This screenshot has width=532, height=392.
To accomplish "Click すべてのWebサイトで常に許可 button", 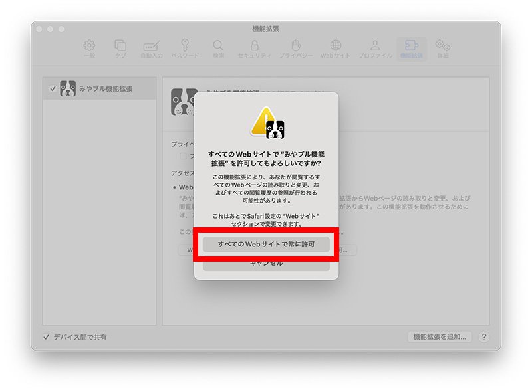I will 266,244.
